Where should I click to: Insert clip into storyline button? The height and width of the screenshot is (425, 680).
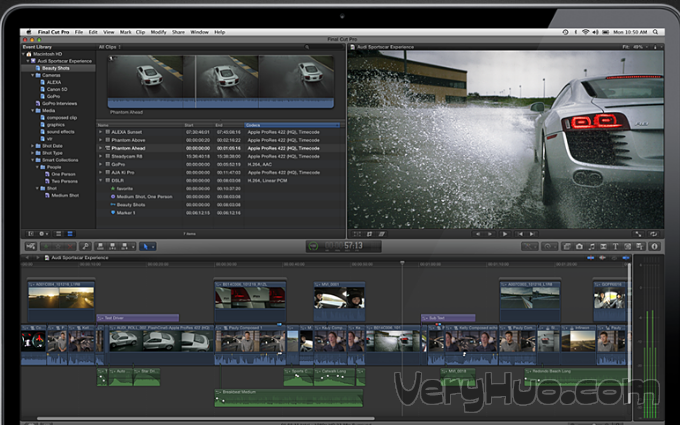[113, 246]
